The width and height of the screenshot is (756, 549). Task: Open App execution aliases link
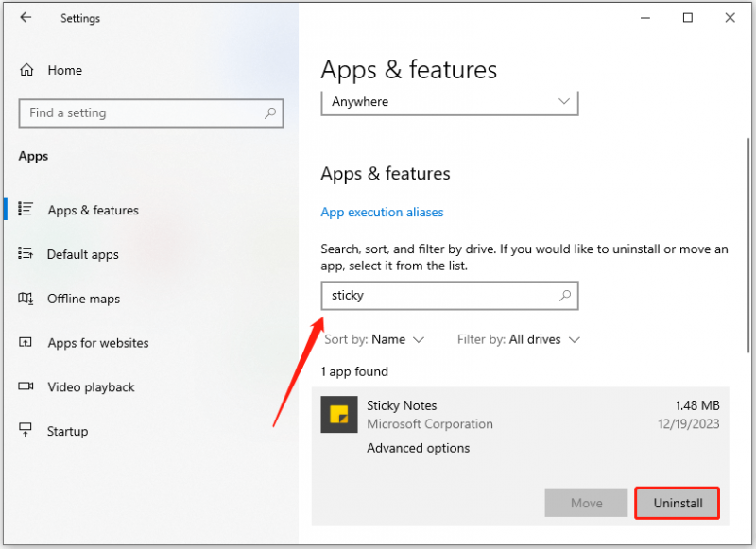coord(382,212)
